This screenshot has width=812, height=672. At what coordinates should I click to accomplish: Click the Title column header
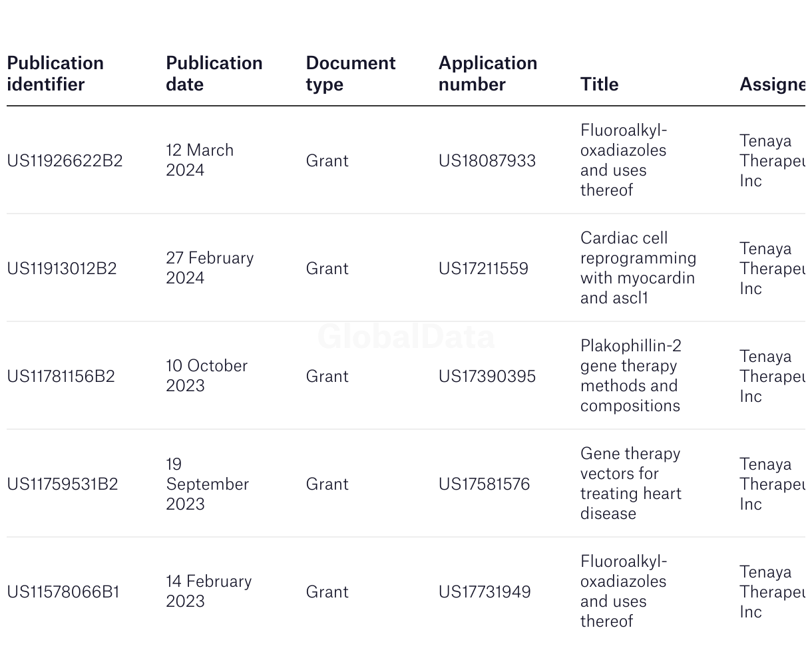(x=599, y=84)
